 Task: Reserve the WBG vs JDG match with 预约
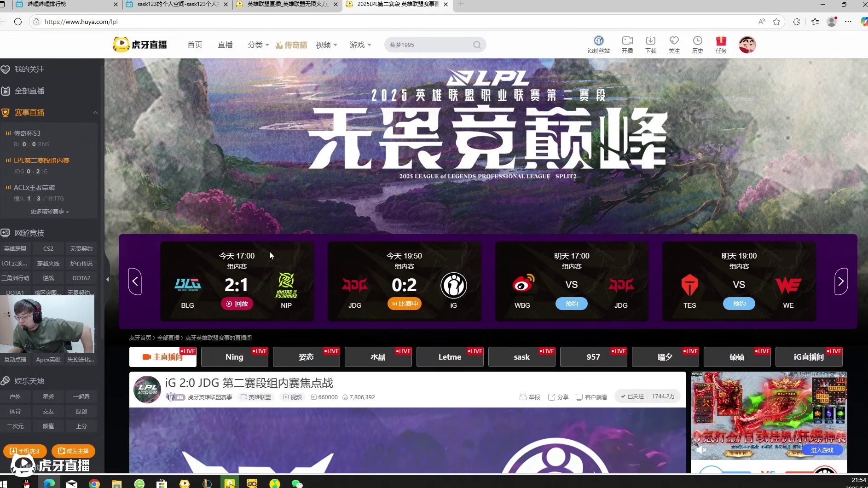tap(571, 304)
